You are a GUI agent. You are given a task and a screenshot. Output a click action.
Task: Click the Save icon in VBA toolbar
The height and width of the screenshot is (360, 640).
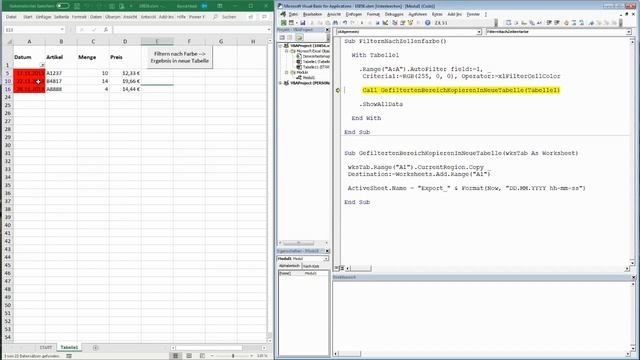(x=302, y=23)
